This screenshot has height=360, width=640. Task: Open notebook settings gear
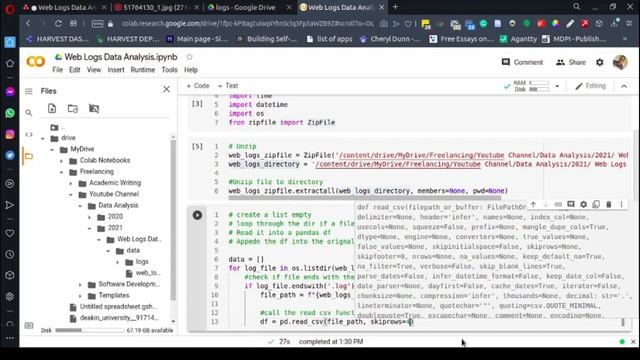click(600, 62)
